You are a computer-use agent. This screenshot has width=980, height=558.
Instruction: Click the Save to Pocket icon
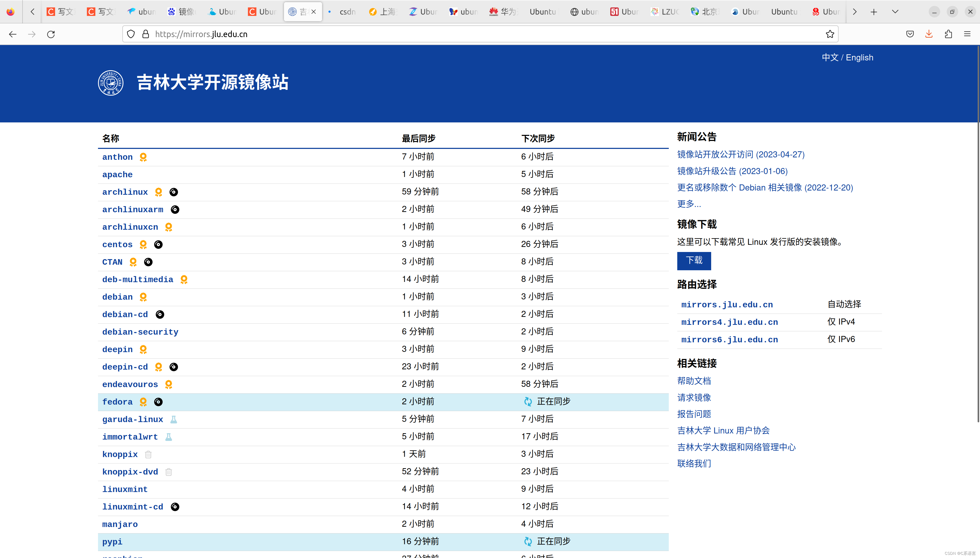tap(910, 34)
